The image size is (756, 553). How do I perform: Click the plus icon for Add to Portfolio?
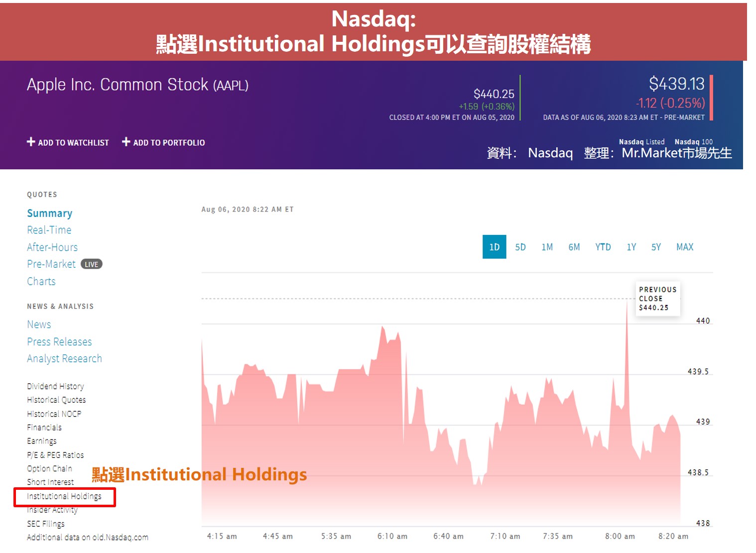coord(126,142)
